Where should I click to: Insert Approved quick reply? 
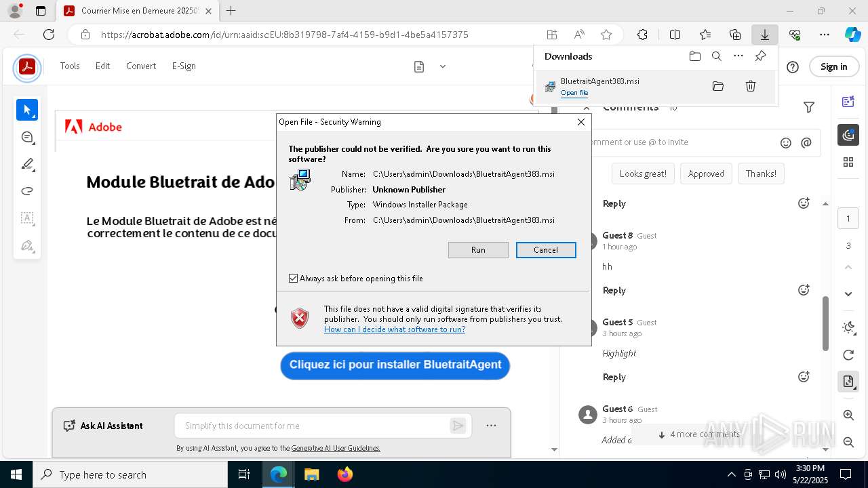(706, 174)
